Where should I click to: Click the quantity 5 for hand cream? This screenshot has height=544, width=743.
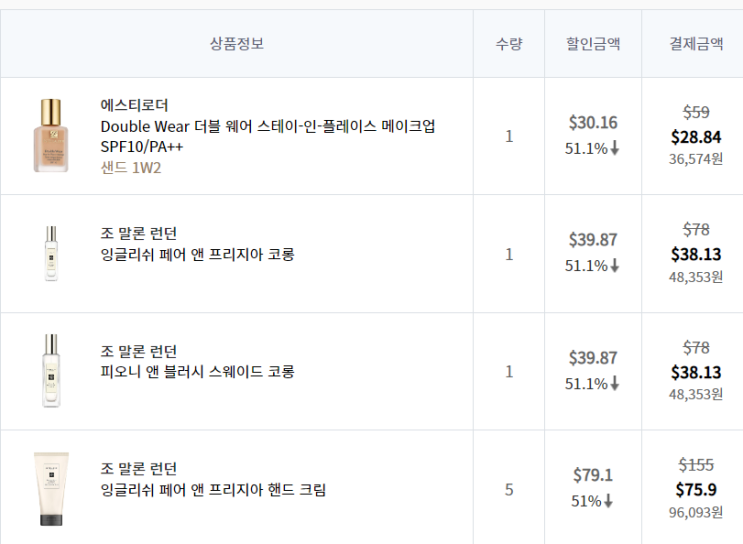[x=509, y=490]
